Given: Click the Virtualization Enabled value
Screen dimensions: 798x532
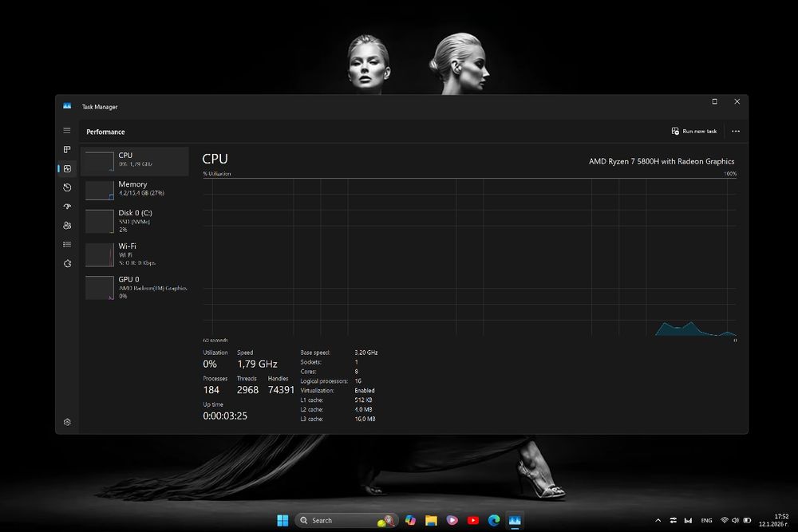Looking at the screenshot, I should tap(365, 391).
